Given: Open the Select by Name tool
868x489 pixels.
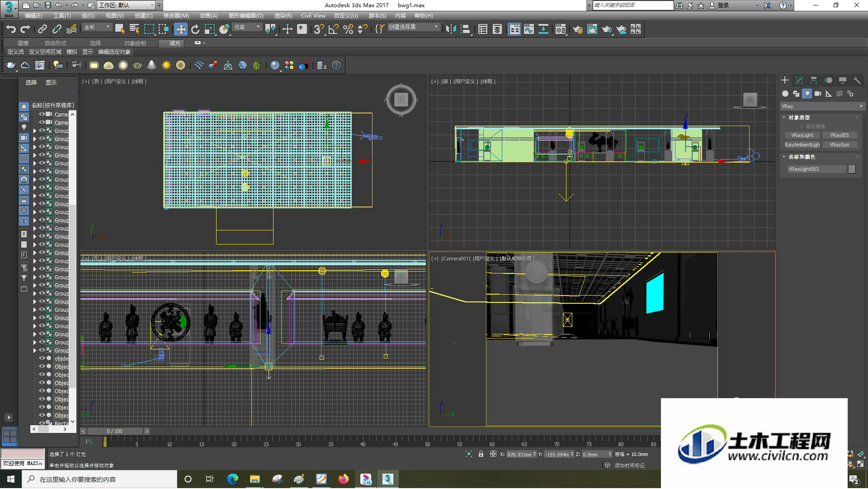Looking at the screenshot, I should point(134,29).
